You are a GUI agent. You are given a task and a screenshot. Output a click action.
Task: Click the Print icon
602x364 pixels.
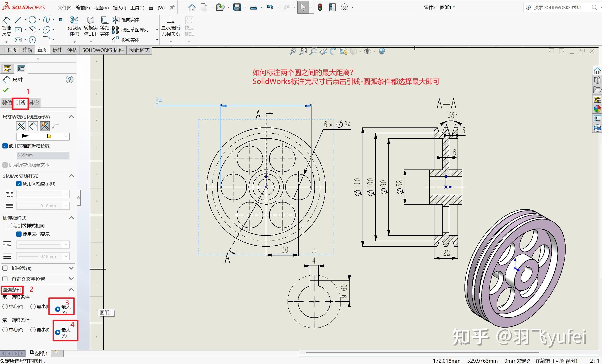[x=254, y=7]
